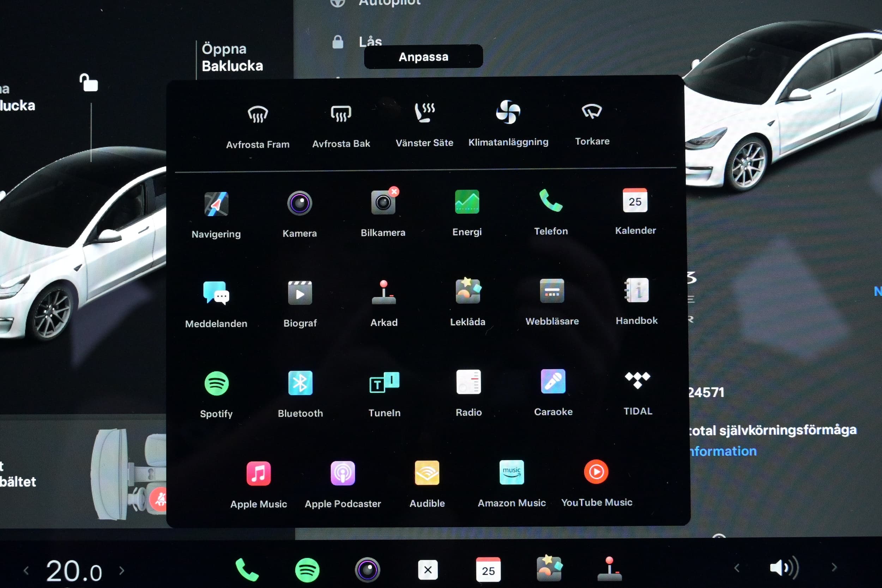This screenshot has width=882, height=588.
Task: Tap the Öppna Baklucka trunk button
Action: pos(232,57)
